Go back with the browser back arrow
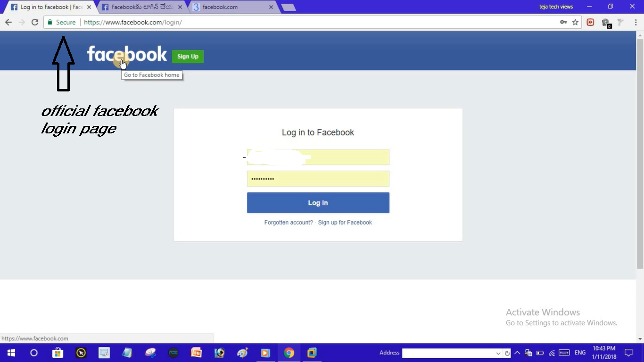Screen dimensions: 644x362 point(8,22)
